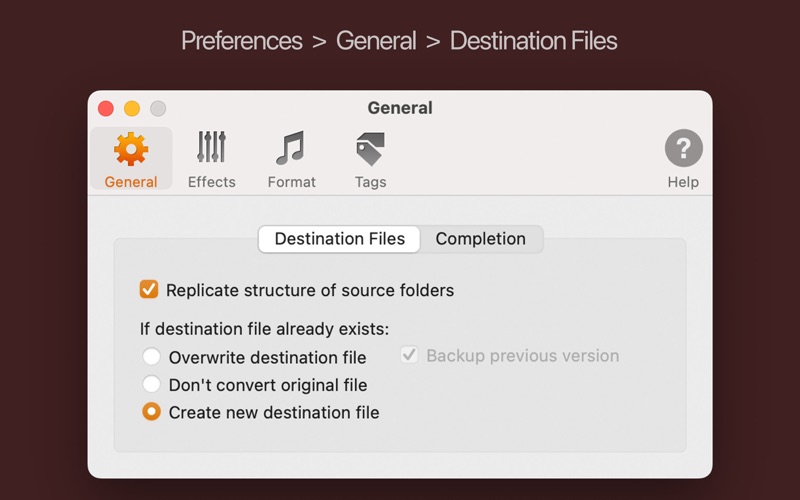Select Create new destination file option
This screenshot has width=800, height=500.
coord(151,412)
